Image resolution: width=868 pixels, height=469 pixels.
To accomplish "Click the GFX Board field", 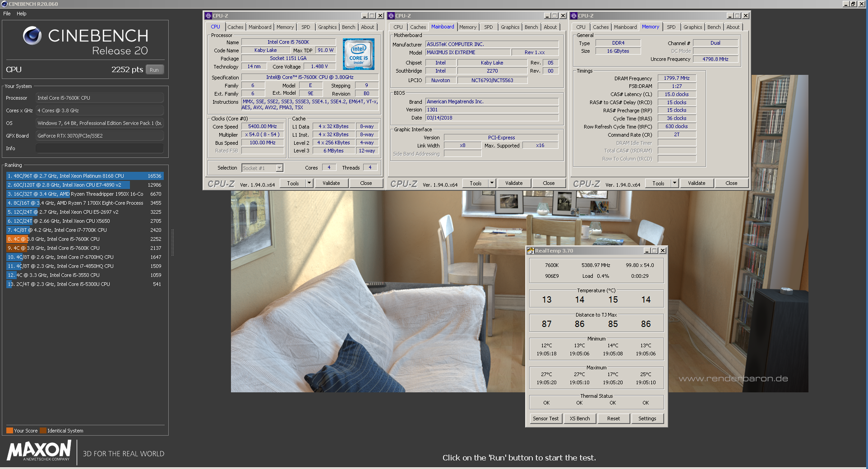I will coord(100,136).
